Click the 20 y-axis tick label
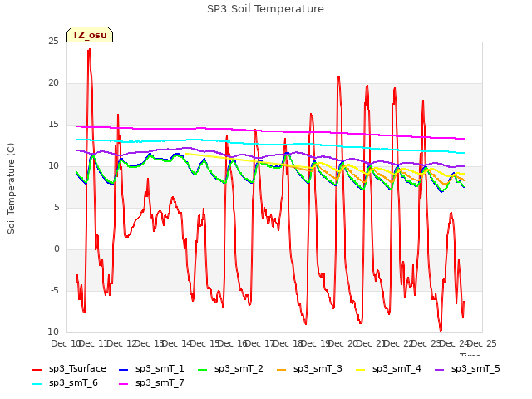 tap(53, 83)
